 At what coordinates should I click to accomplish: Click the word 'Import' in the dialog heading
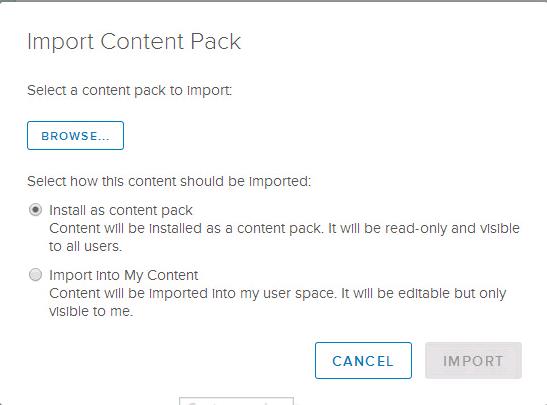click(x=61, y=43)
